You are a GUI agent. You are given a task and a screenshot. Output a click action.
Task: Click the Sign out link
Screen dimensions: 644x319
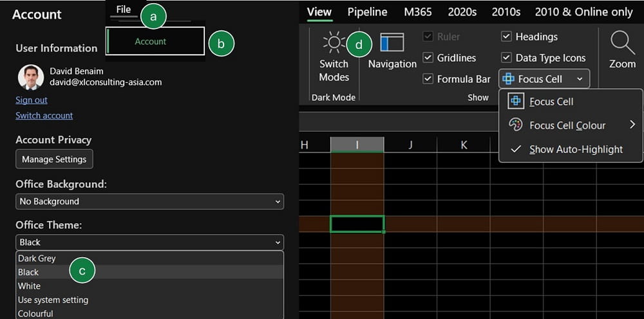(31, 100)
